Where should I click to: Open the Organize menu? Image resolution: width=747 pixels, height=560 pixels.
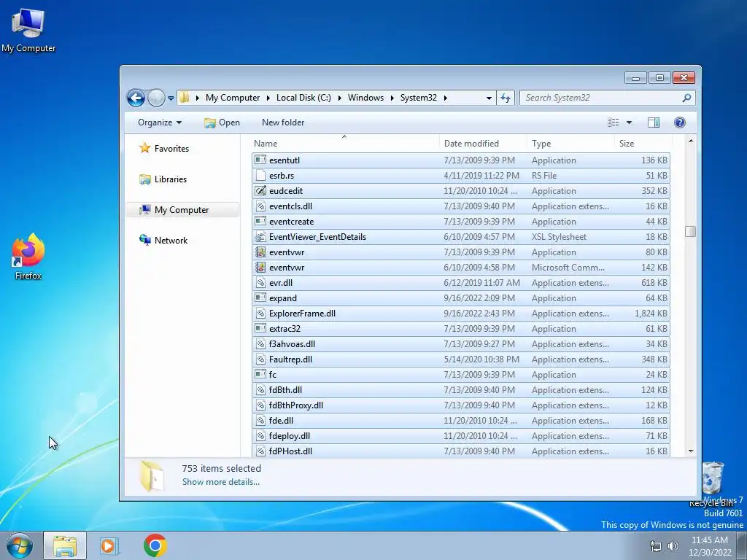pyautogui.click(x=160, y=122)
